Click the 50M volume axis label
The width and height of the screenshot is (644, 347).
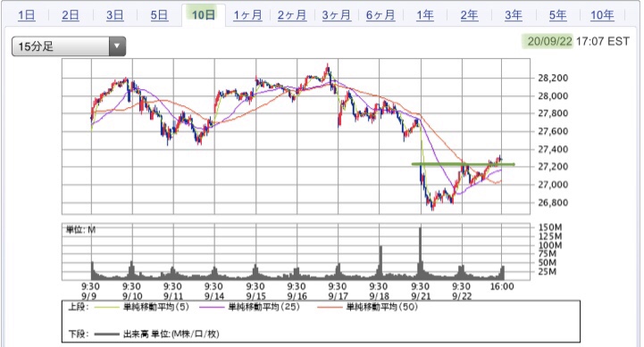tap(547, 262)
